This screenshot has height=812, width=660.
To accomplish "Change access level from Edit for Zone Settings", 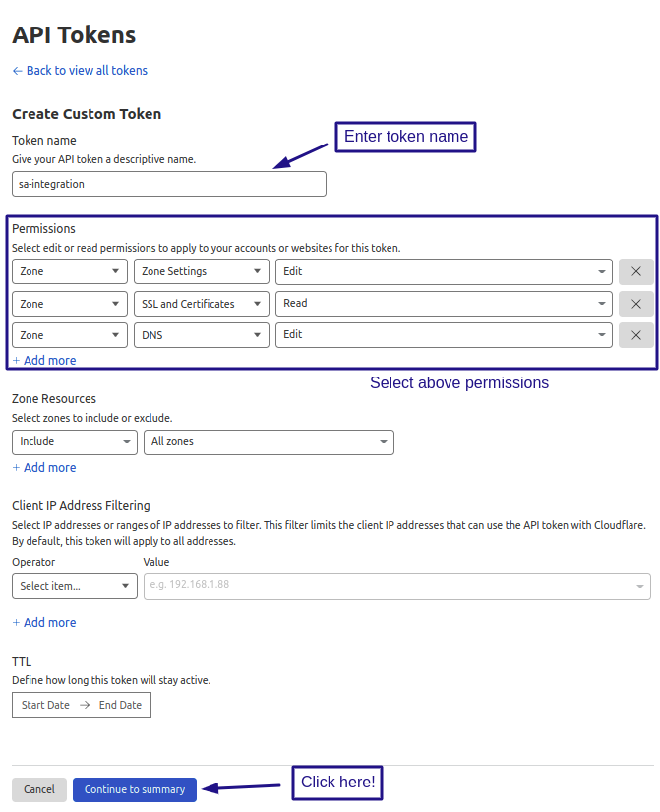I will tap(441, 271).
